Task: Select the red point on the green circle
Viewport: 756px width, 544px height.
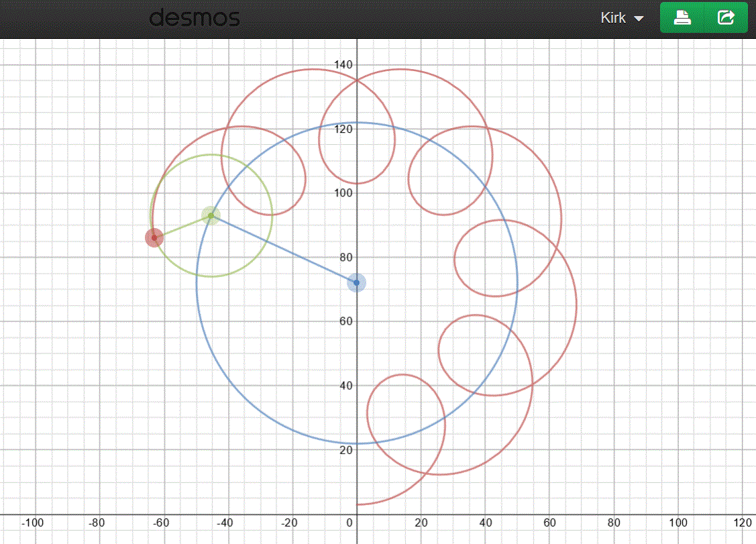Action: 154,237
